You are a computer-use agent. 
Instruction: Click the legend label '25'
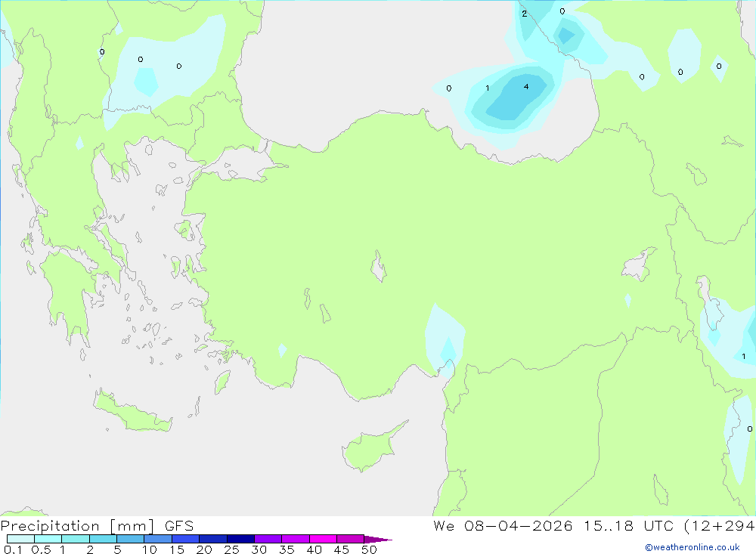click(x=232, y=549)
